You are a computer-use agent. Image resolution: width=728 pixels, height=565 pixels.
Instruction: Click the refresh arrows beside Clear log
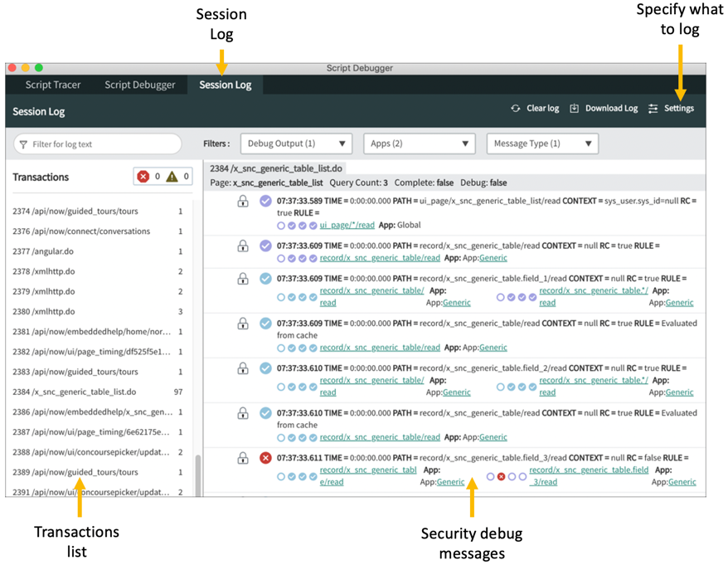tap(515, 108)
